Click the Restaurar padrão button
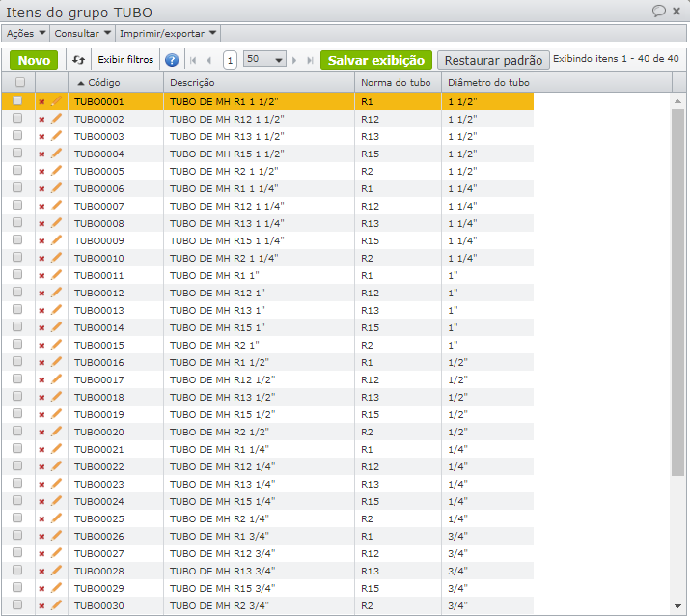Screen dimensions: 690x616 point(493,60)
